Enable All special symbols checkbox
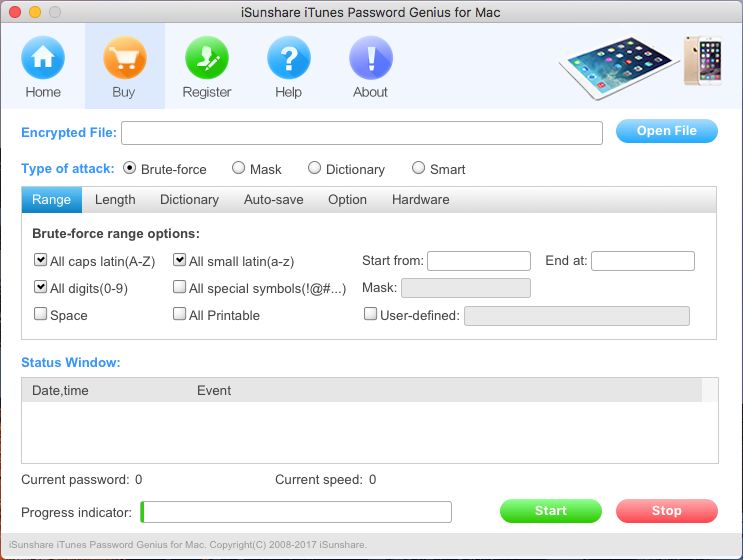 179,287
